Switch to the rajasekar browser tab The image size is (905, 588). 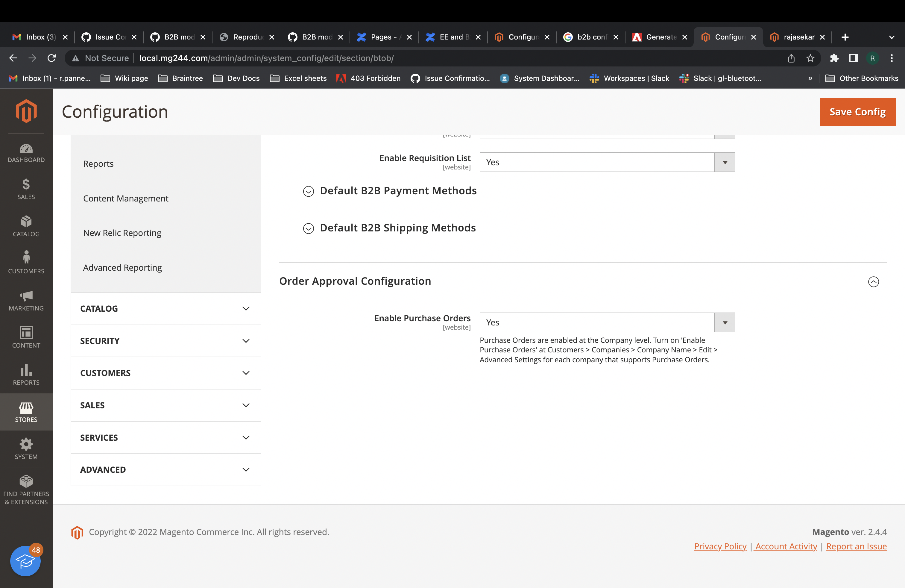click(798, 37)
